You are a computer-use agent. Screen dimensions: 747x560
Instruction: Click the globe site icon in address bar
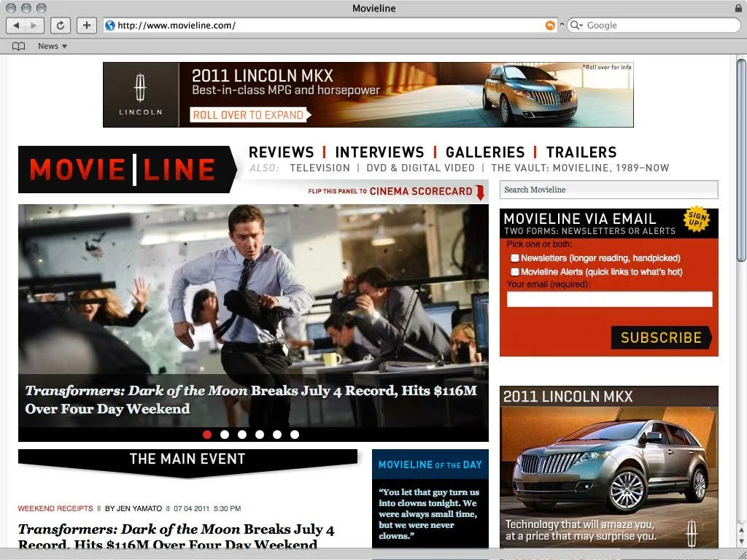110,26
